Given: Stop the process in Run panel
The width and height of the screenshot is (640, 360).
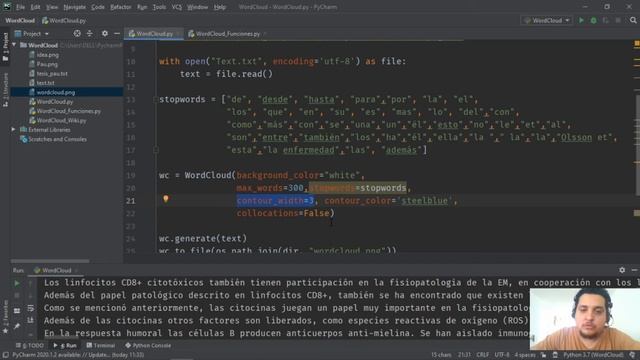Looking at the screenshot, I should (x=17, y=295).
